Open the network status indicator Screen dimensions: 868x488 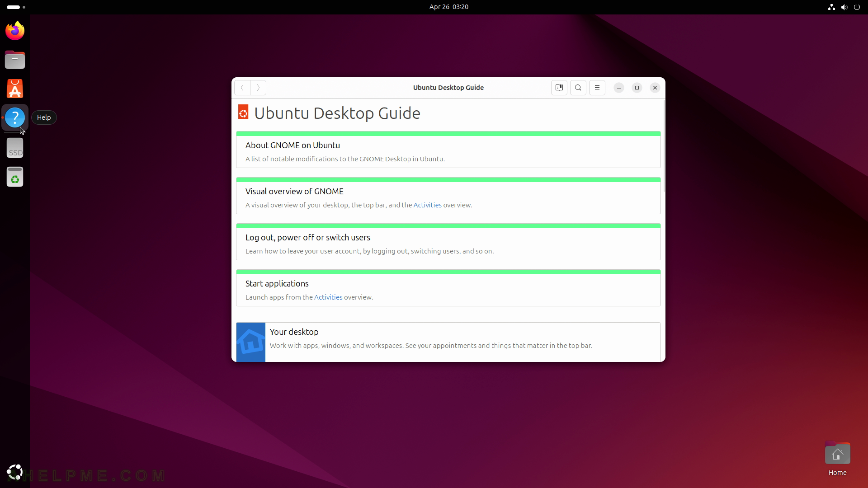(x=831, y=7)
